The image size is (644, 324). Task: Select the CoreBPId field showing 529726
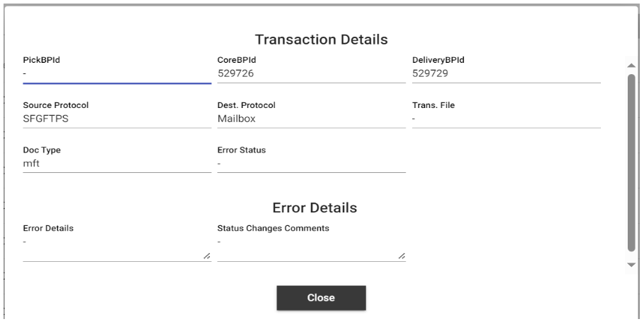click(x=311, y=74)
